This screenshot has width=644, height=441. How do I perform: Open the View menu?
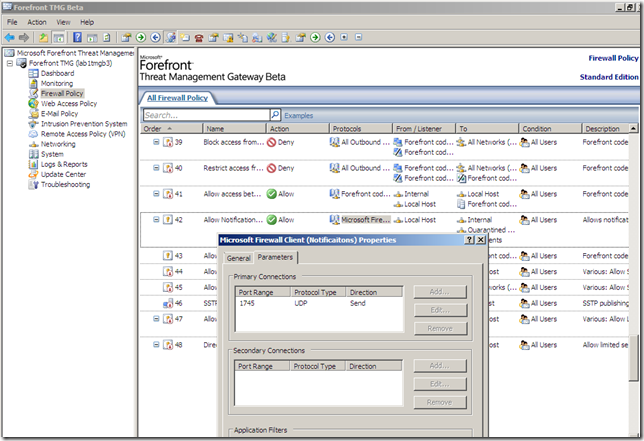coord(63,22)
